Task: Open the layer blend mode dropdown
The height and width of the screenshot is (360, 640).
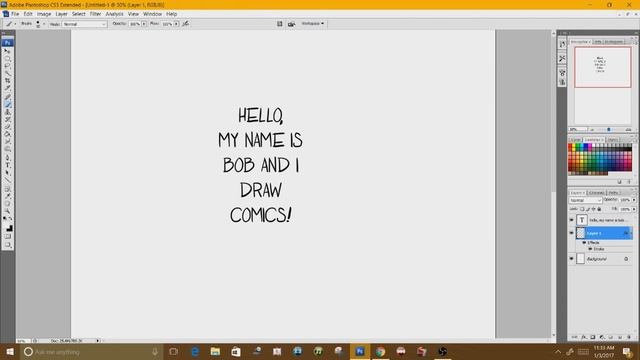Action: [586, 200]
